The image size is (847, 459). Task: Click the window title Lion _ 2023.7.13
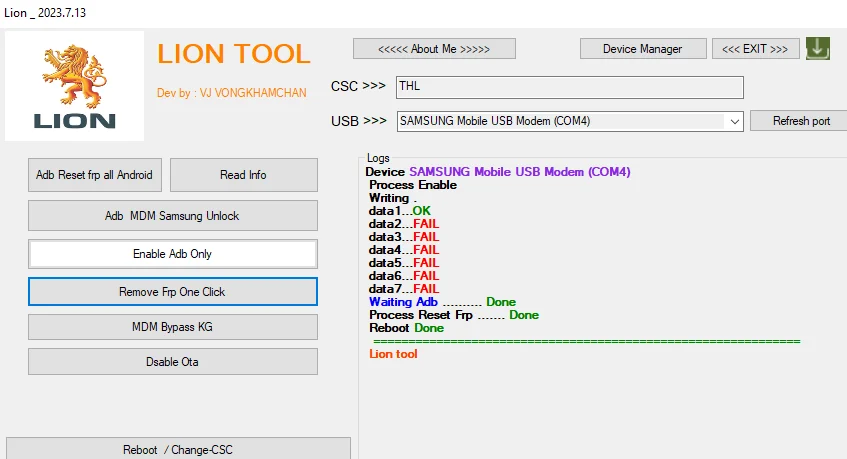pyautogui.click(x=45, y=12)
